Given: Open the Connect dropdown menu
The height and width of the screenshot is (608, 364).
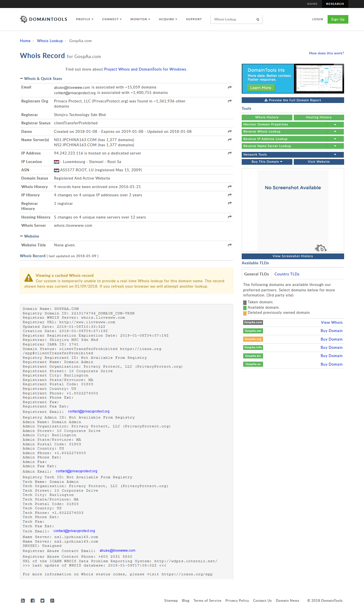Looking at the screenshot, I should click(112, 19).
